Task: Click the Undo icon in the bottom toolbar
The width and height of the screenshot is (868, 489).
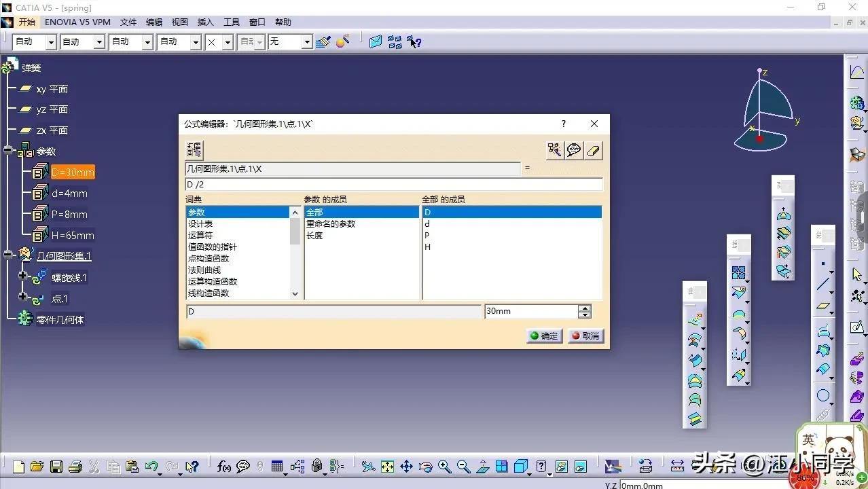Action: pos(151,467)
